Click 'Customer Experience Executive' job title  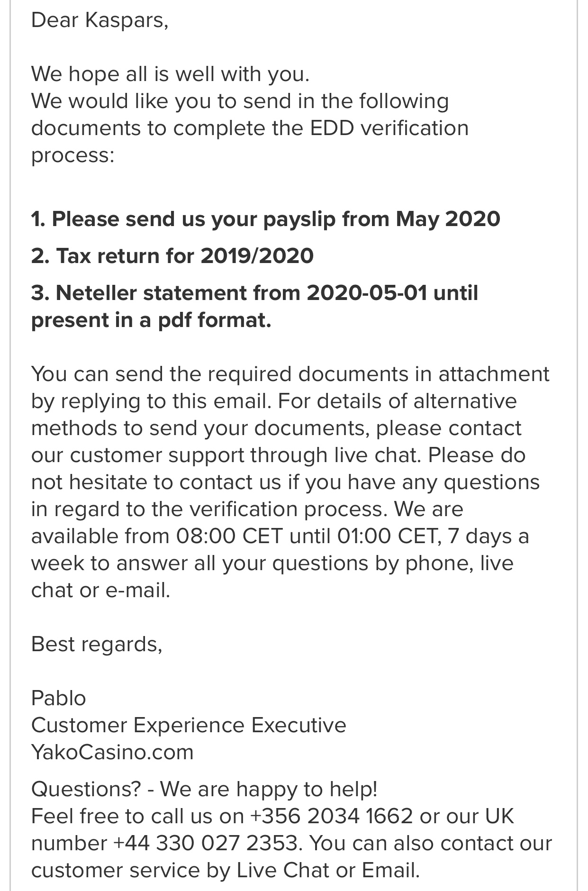(x=189, y=725)
